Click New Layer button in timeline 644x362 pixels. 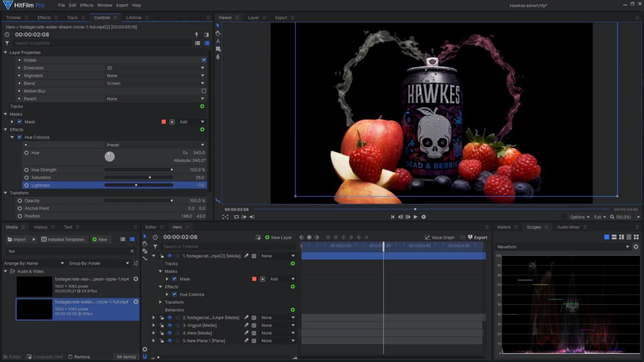(279, 237)
